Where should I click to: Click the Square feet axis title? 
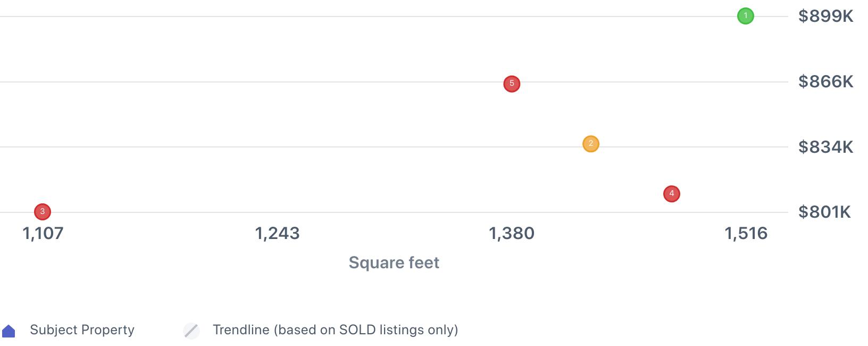[x=394, y=262]
